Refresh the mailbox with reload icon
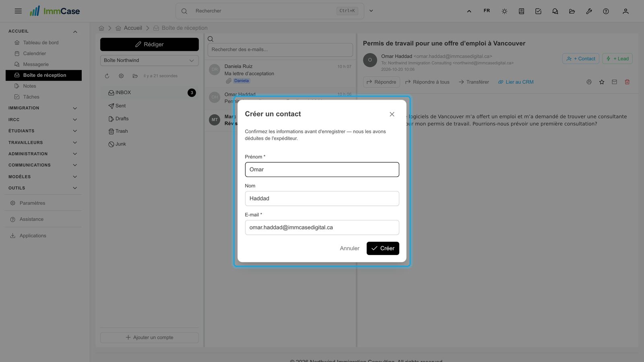This screenshot has width=644, height=362. tap(107, 76)
